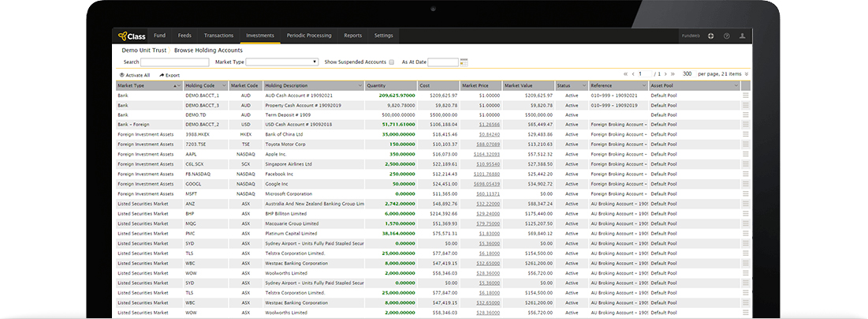The image size is (868, 319).
Task: Click Demo Unit Trust breadcrumb
Action: (145, 50)
